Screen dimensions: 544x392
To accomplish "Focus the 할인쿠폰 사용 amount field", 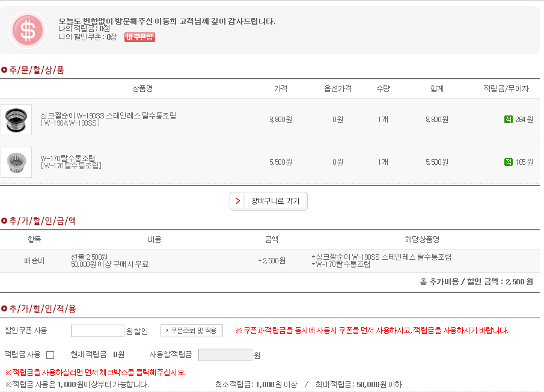I will coord(97,331).
